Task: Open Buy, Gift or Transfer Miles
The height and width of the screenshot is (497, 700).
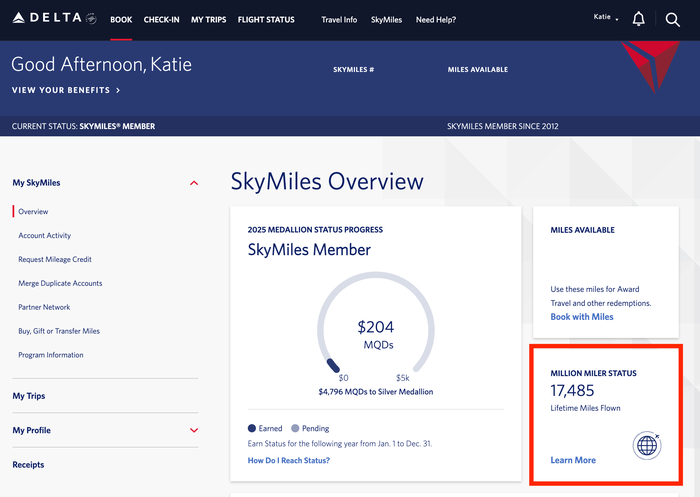Action: (58, 331)
